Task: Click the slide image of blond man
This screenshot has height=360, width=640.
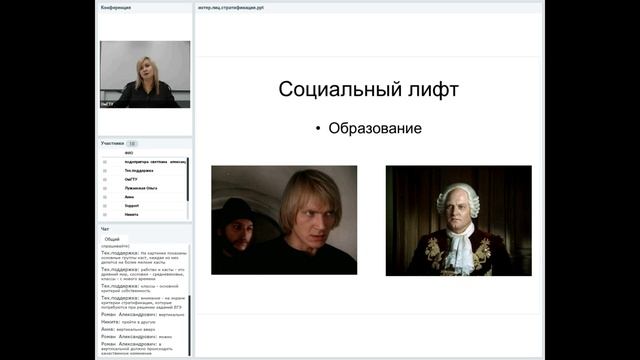Action: 284,220
